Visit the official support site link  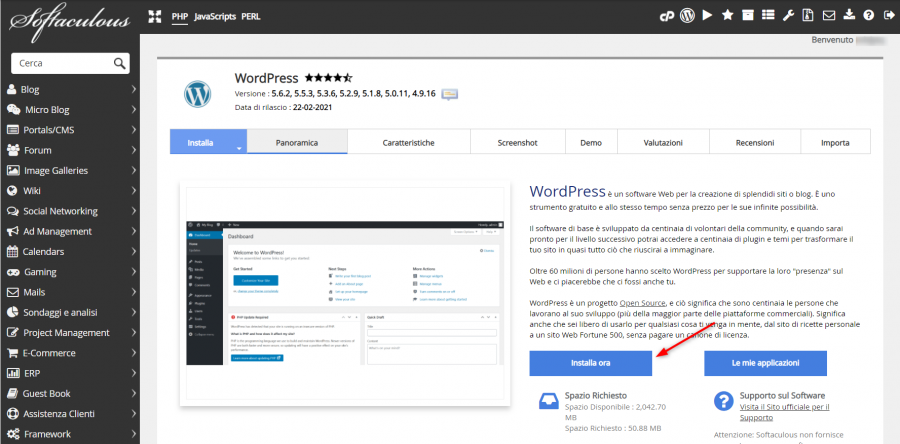tap(784, 412)
